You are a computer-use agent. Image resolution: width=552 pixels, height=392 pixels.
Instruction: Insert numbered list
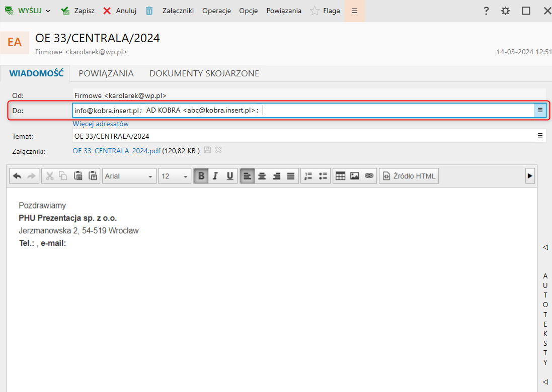tap(308, 176)
